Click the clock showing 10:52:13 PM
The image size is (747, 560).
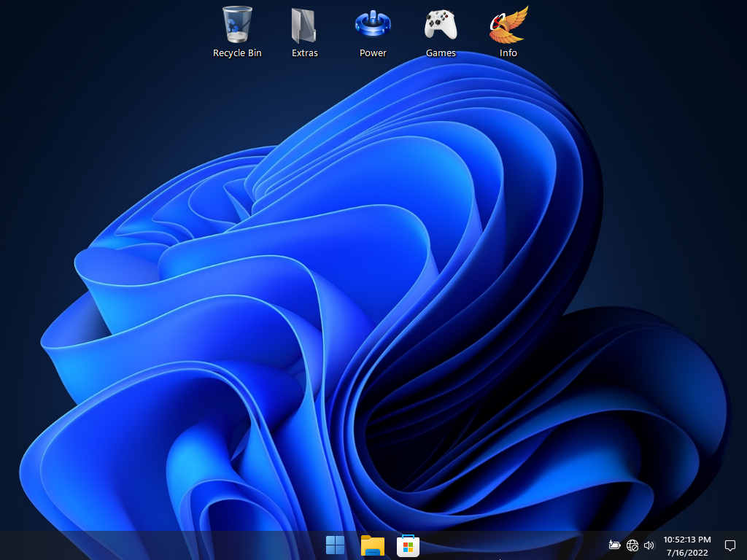click(x=687, y=540)
